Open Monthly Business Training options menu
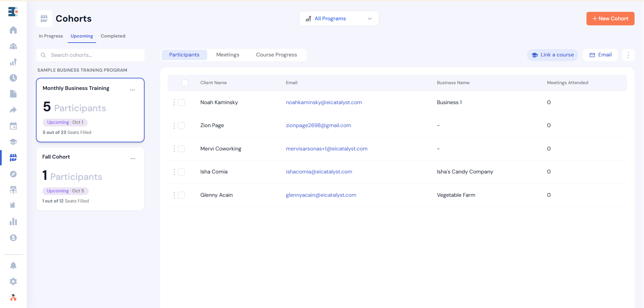 132,90
